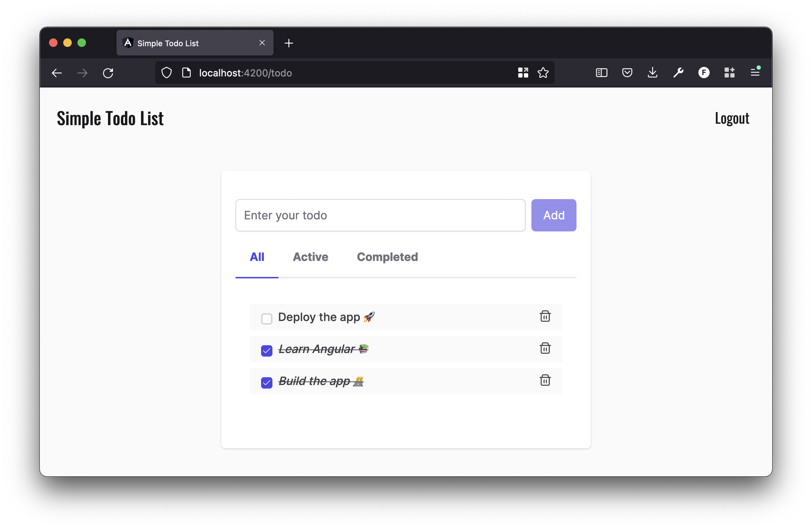
Task: Save the page to Pocket
Action: (627, 73)
